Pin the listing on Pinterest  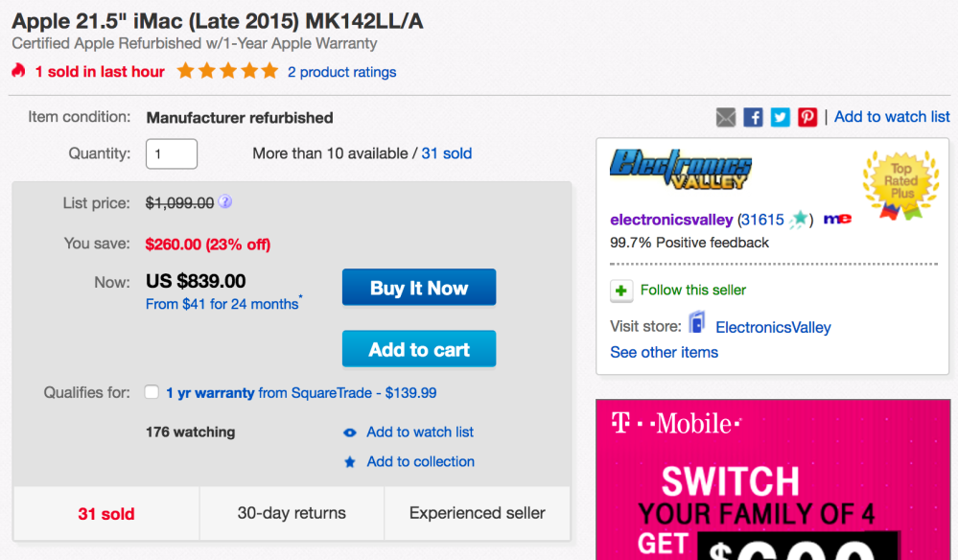coord(807,117)
